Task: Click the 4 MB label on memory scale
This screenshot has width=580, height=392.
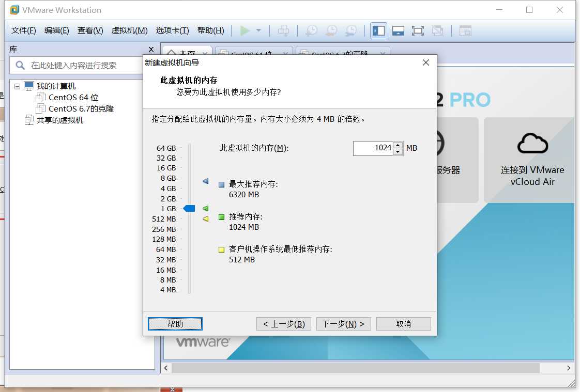Action: 168,290
